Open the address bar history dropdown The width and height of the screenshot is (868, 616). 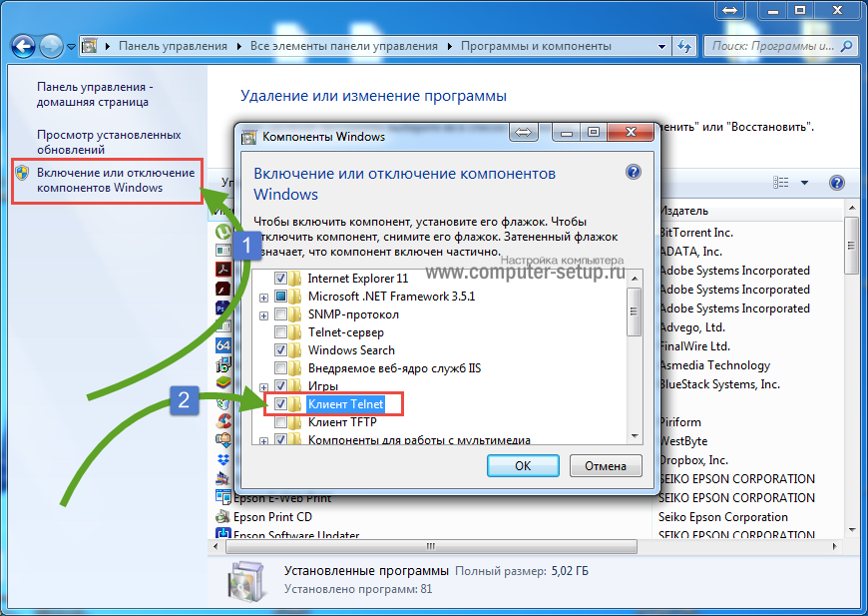click(x=661, y=47)
